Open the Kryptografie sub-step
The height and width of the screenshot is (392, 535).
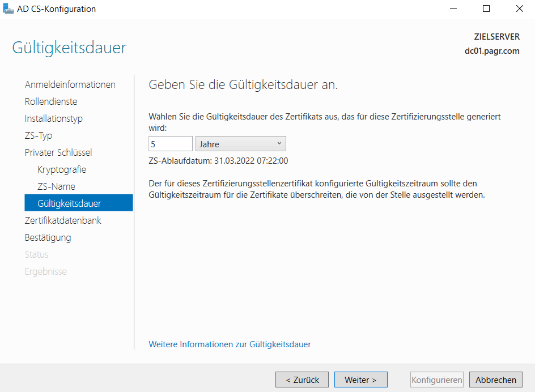(x=62, y=169)
